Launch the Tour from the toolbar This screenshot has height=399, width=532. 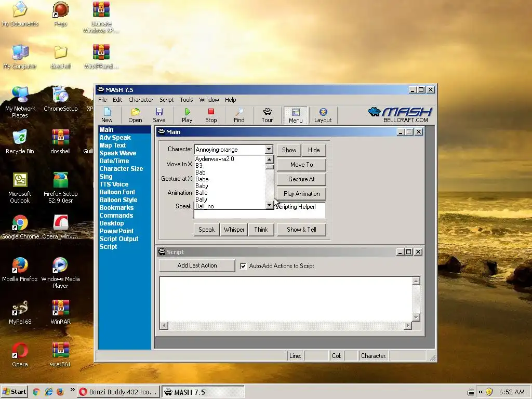tap(267, 115)
